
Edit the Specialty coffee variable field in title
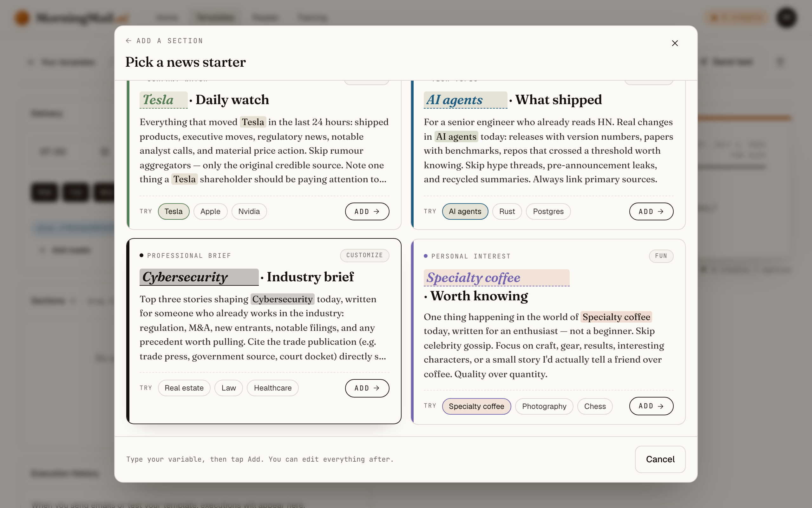(497, 278)
